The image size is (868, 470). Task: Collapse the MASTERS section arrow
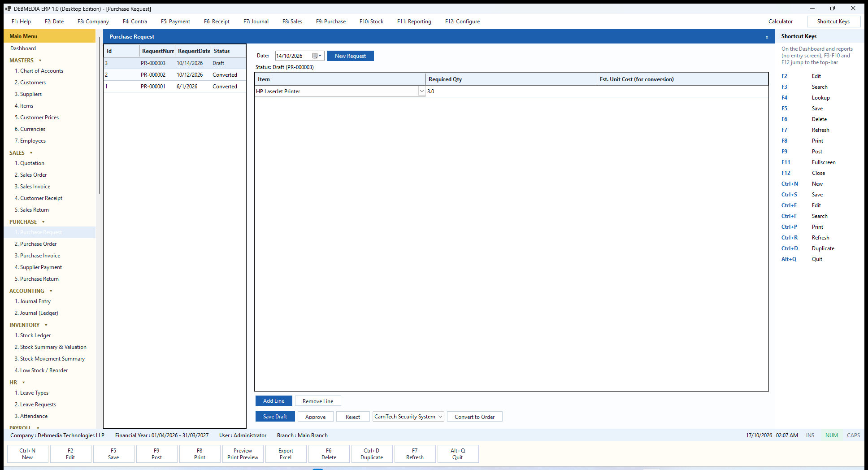point(40,61)
